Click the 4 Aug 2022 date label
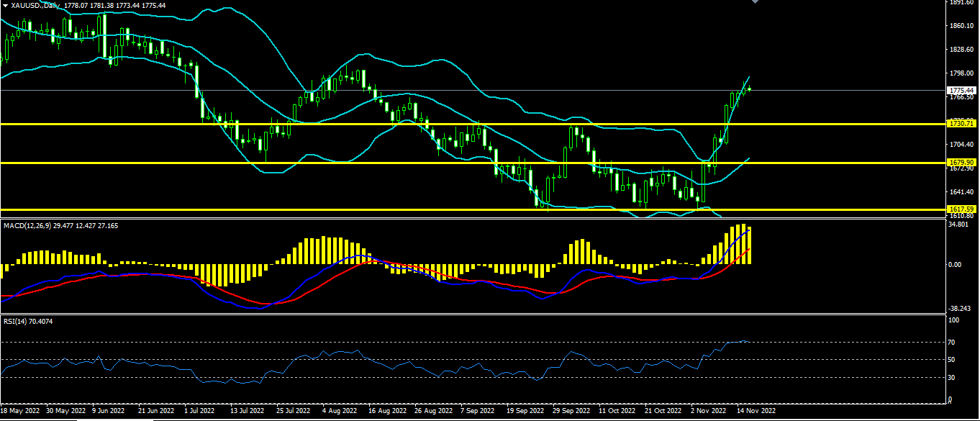980x421 pixels. 340,411
